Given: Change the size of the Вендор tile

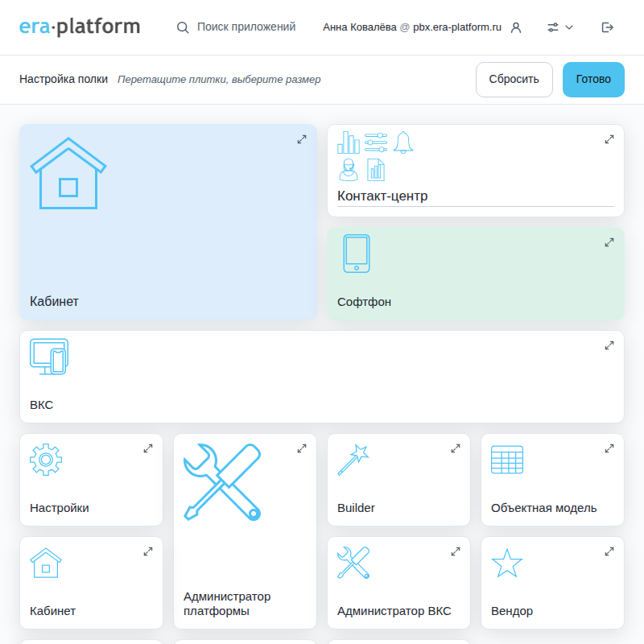Looking at the screenshot, I should tap(609, 551).
